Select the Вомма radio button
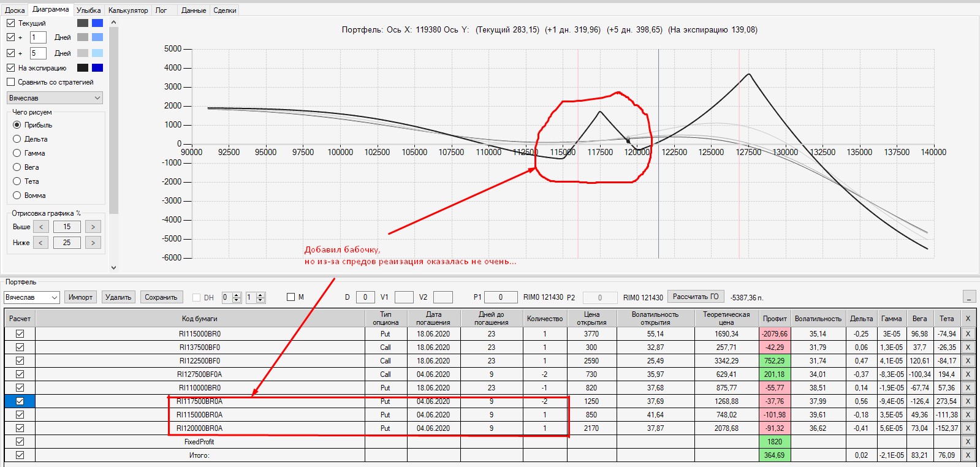980x467 pixels. [x=17, y=196]
